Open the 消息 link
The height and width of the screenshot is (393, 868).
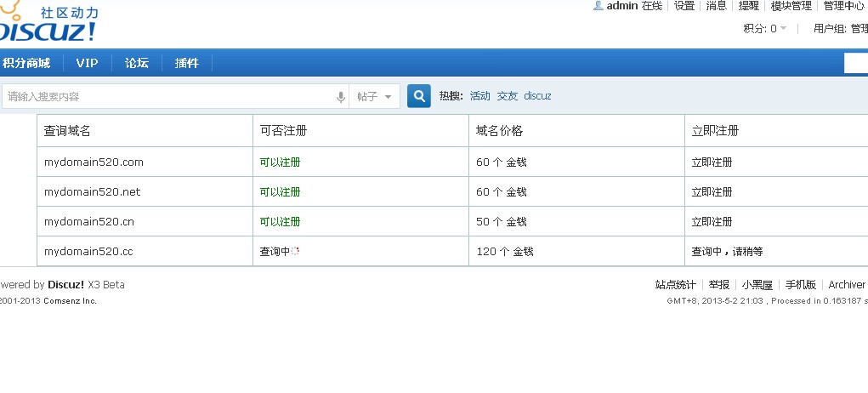(x=717, y=6)
